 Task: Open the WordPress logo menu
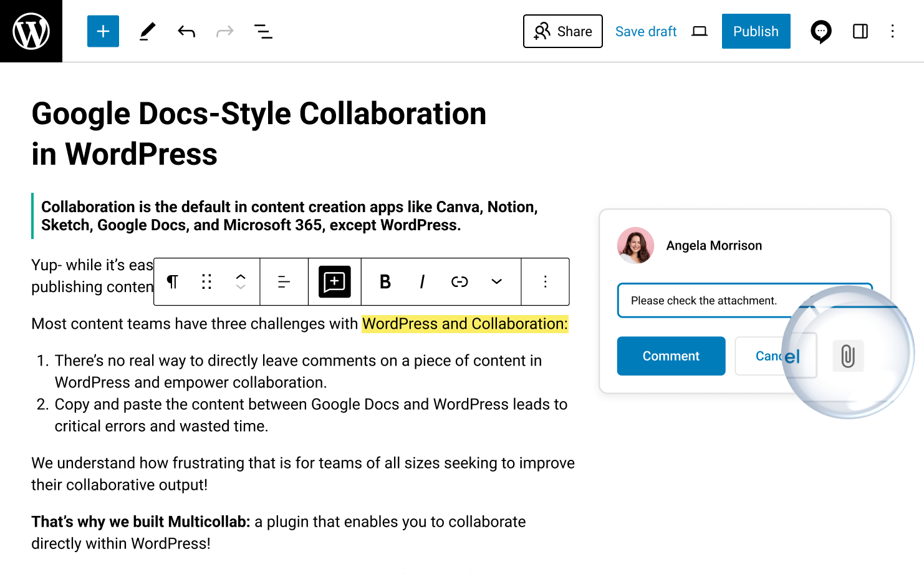31,31
